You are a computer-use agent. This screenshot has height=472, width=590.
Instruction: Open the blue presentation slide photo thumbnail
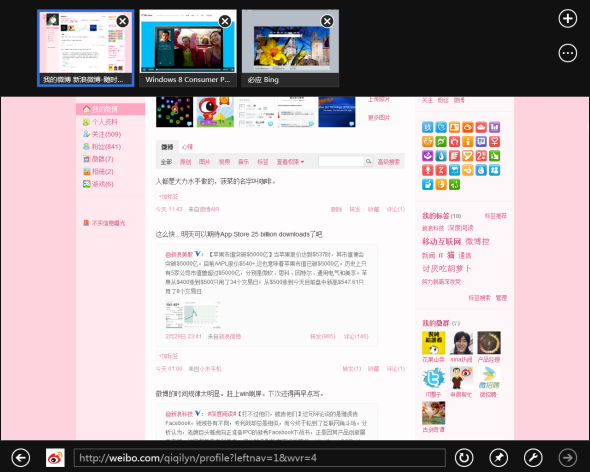point(337,112)
